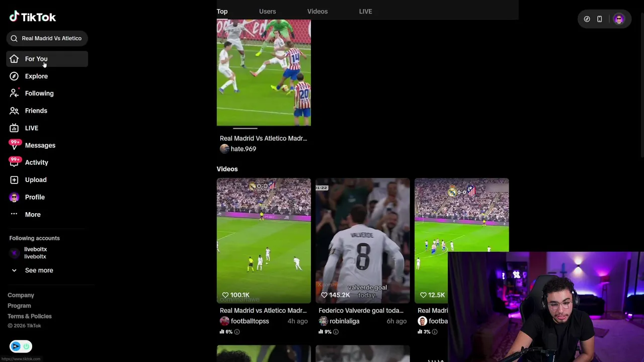Expand See more following accounts

click(39, 270)
